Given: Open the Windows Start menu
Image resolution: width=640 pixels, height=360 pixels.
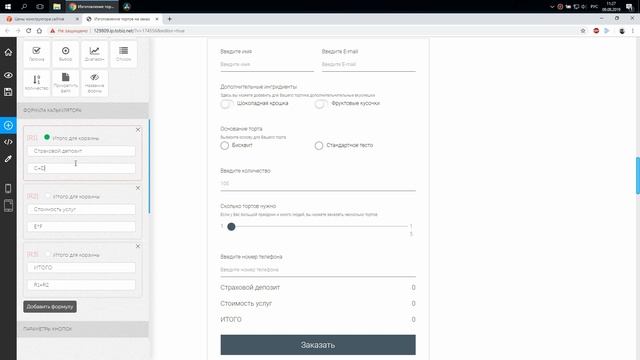Looking at the screenshot, I should (x=8, y=7).
